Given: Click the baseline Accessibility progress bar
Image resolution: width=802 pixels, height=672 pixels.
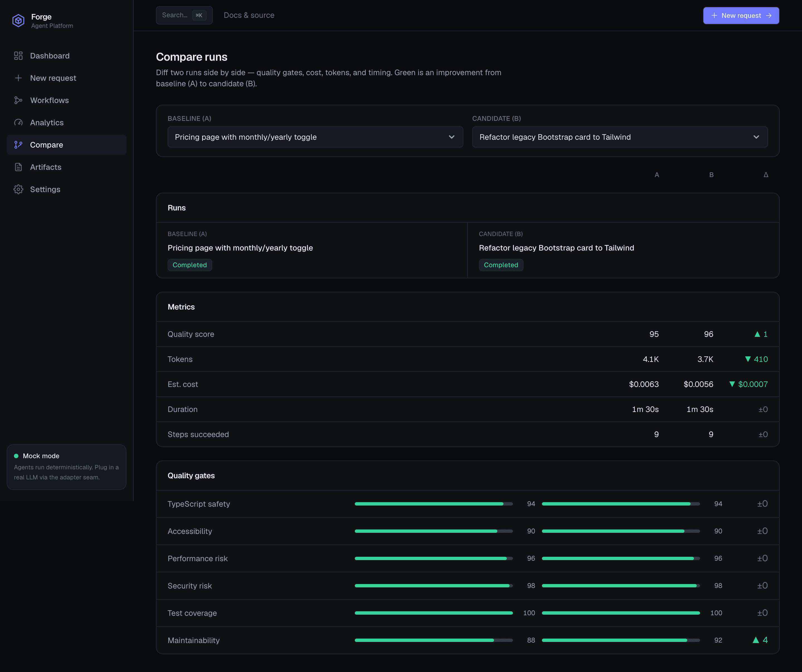Looking at the screenshot, I should pyautogui.click(x=434, y=531).
